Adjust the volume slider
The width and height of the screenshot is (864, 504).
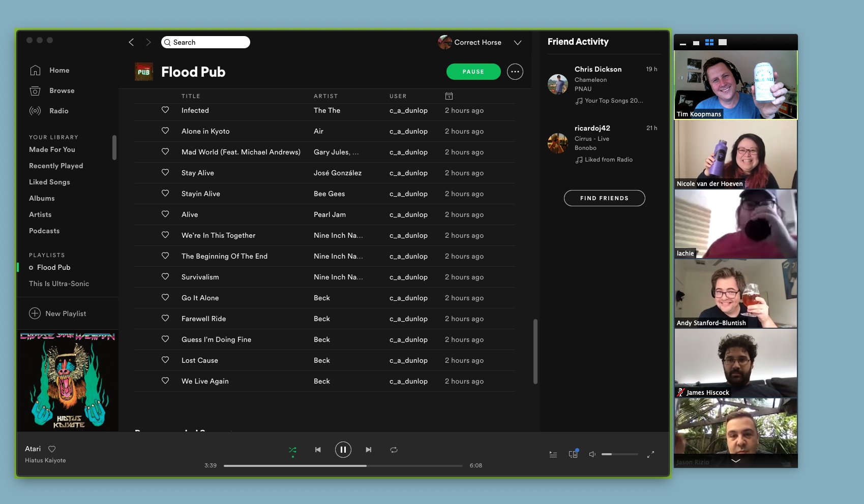(620, 454)
